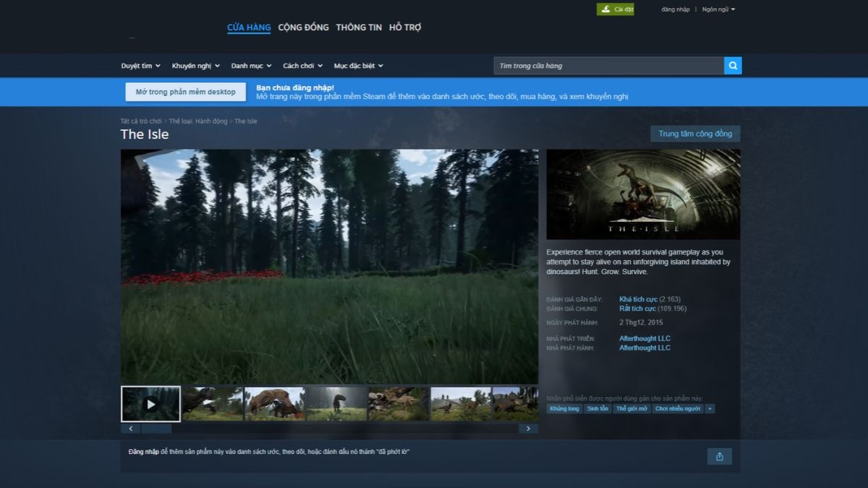This screenshot has width=868, height=488.
Task: Click The Isle breadcrumb link
Action: coord(246,121)
